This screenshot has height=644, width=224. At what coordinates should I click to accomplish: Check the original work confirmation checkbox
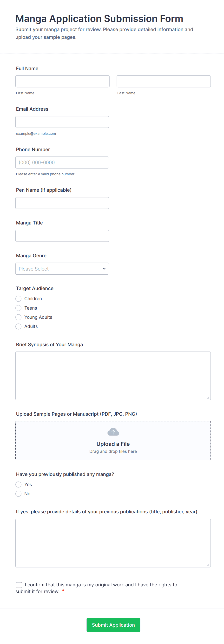19,584
